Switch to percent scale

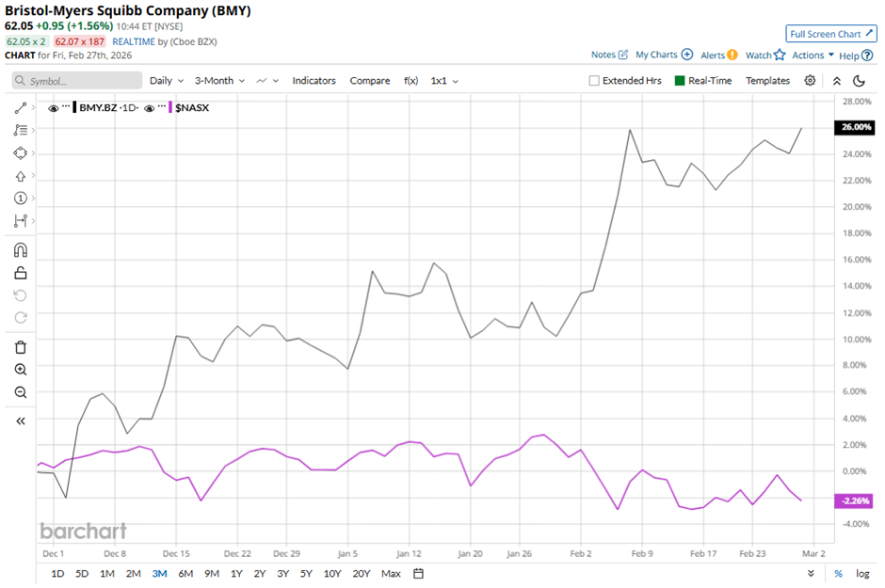838,574
